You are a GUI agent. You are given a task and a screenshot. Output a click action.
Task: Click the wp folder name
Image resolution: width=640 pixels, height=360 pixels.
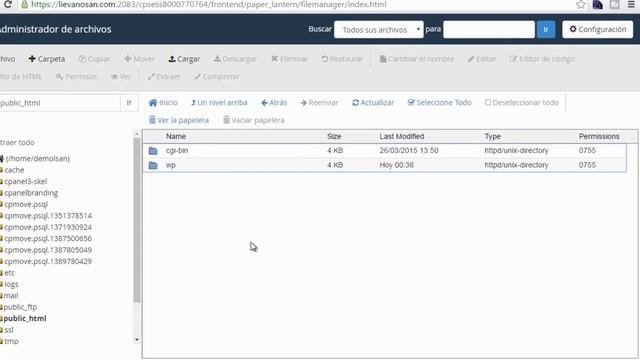(171, 165)
